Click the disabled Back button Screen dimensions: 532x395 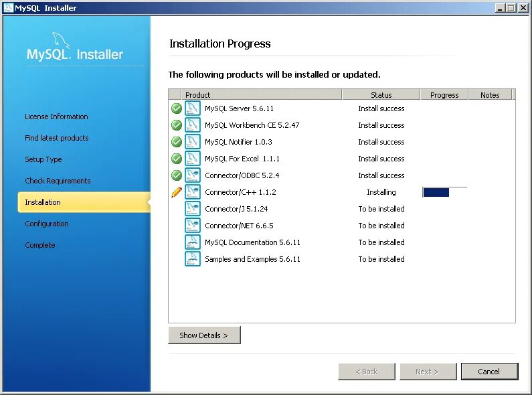click(367, 372)
